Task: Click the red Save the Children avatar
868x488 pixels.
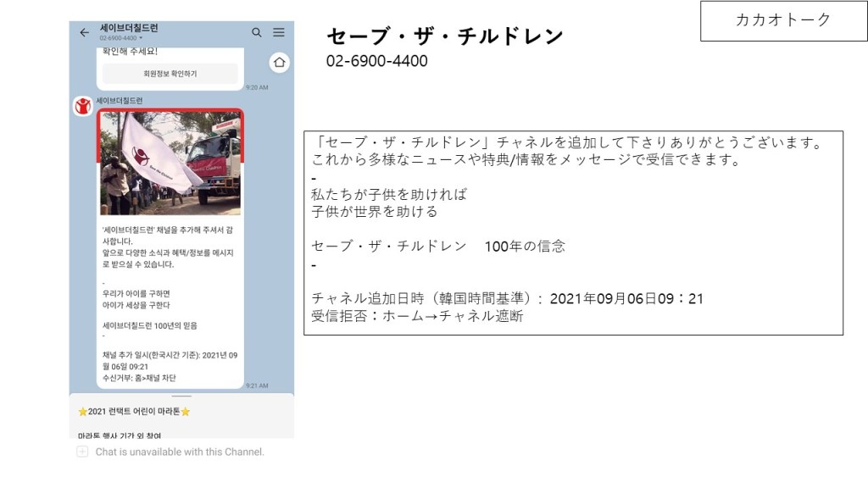Action: pos(83,107)
